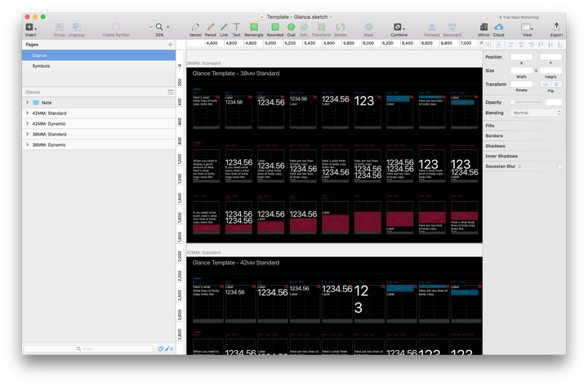
Task: Expand the Note folder layer
Action: point(28,102)
